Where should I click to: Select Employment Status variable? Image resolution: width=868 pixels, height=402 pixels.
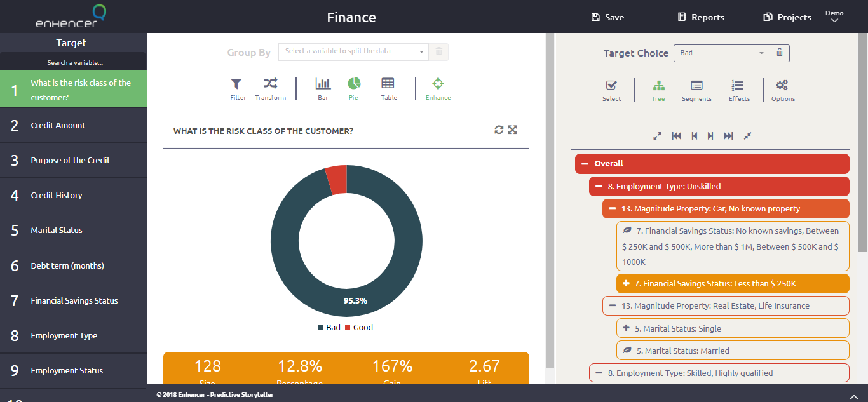coord(73,370)
